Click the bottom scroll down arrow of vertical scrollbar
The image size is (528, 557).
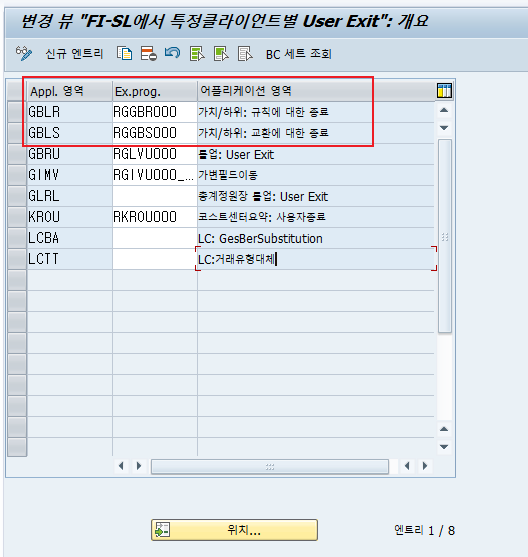click(x=444, y=447)
